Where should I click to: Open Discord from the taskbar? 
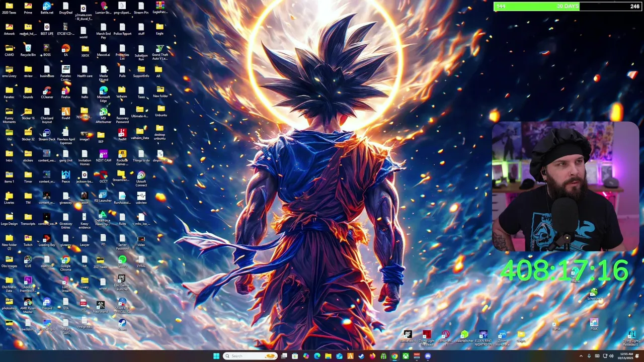(428, 356)
